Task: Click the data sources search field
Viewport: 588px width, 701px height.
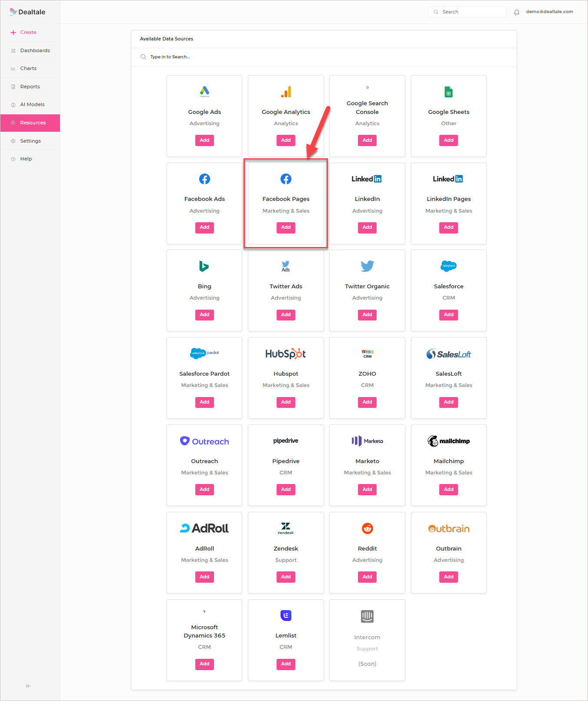Action: 324,57
